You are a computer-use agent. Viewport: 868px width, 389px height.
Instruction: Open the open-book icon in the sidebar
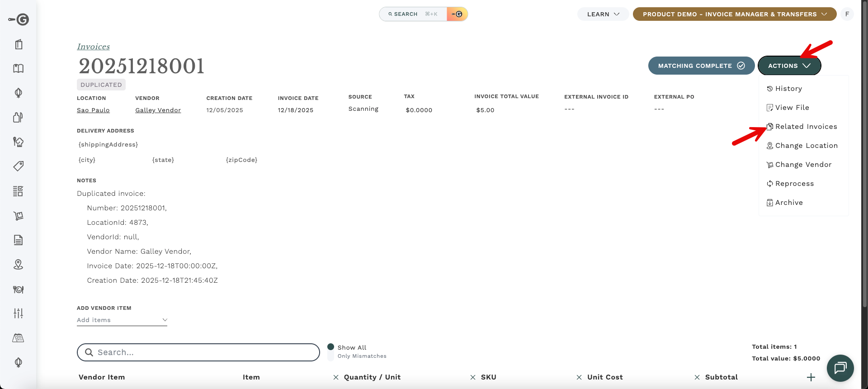18,69
